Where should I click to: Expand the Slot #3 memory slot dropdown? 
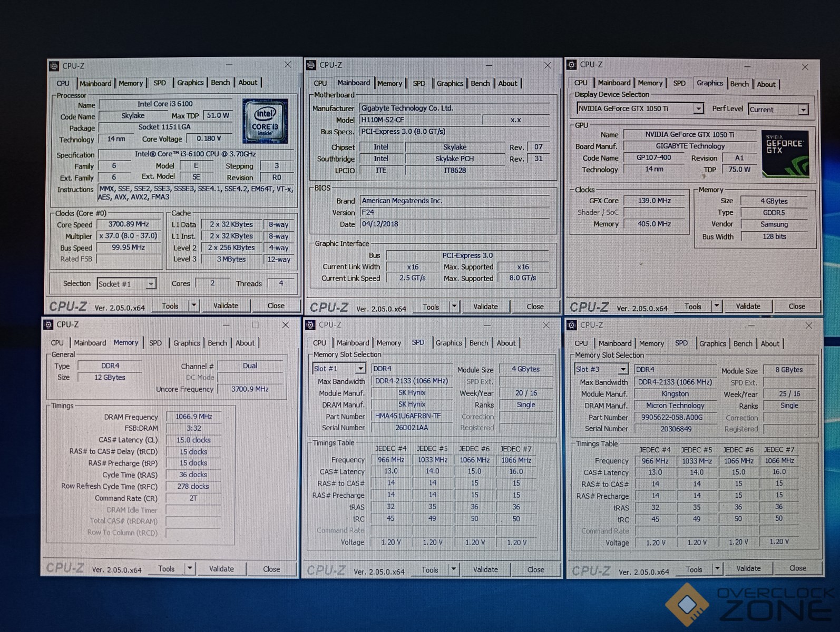pyautogui.click(x=623, y=369)
